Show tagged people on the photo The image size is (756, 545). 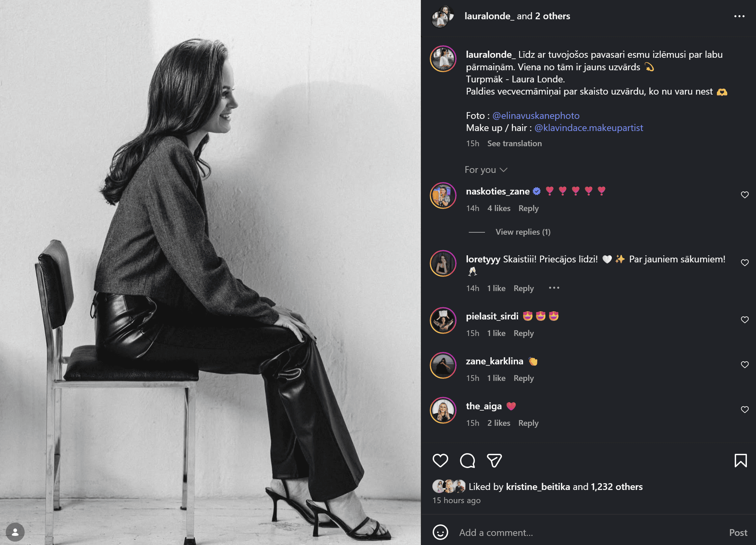pyautogui.click(x=15, y=532)
